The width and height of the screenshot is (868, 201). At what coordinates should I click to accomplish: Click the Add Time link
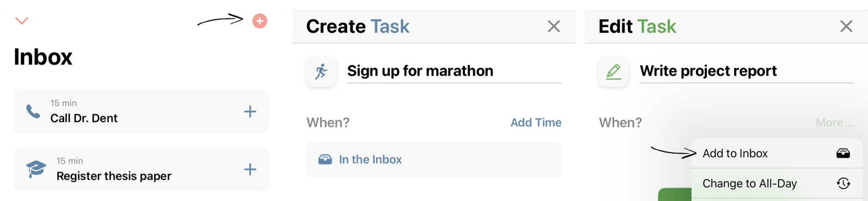(536, 123)
